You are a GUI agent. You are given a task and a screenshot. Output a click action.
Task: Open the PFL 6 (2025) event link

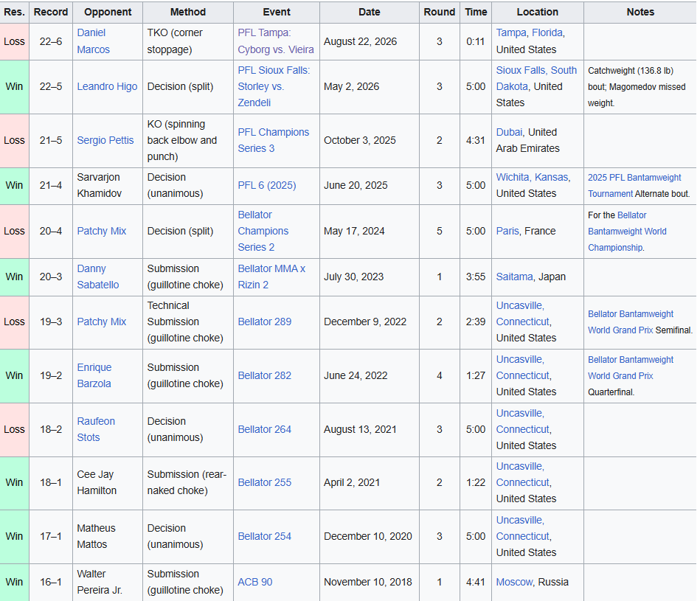[266, 185]
